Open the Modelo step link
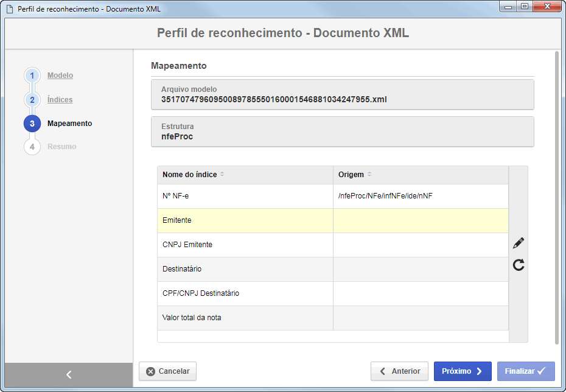Screen dimensions: 566x392 (60, 75)
